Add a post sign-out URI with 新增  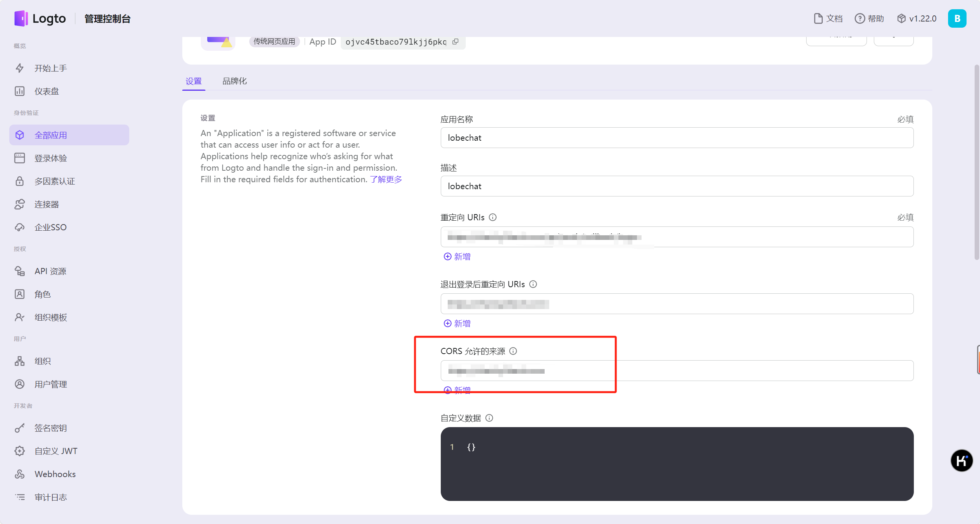pyautogui.click(x=457, y=323)
